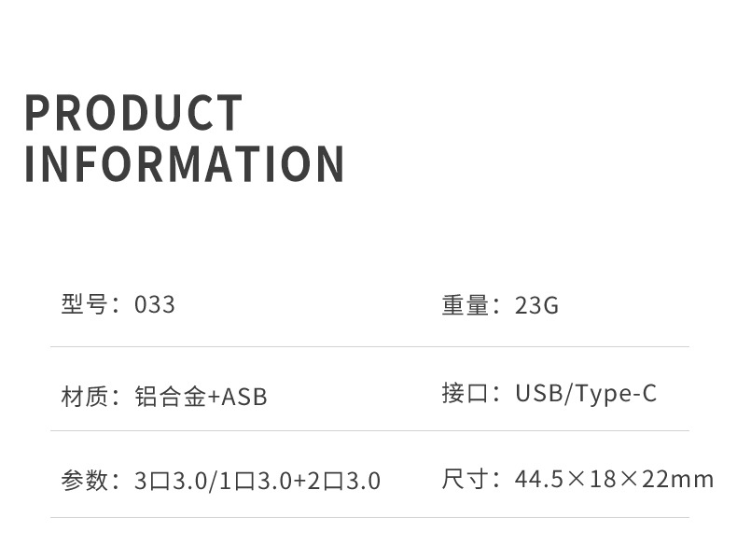
Task: Click the 44.5×18×22mm dimension value
Action: click(614, 479)
